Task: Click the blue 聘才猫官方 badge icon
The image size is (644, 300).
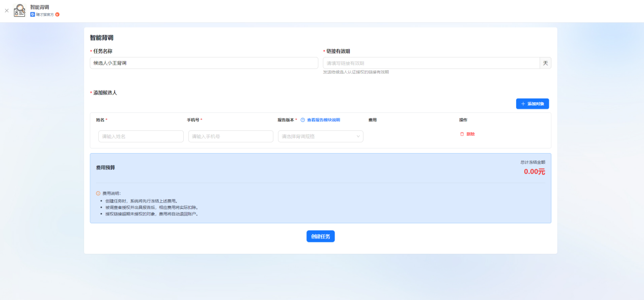Action: pyautogui.click(x=33, y=14)
